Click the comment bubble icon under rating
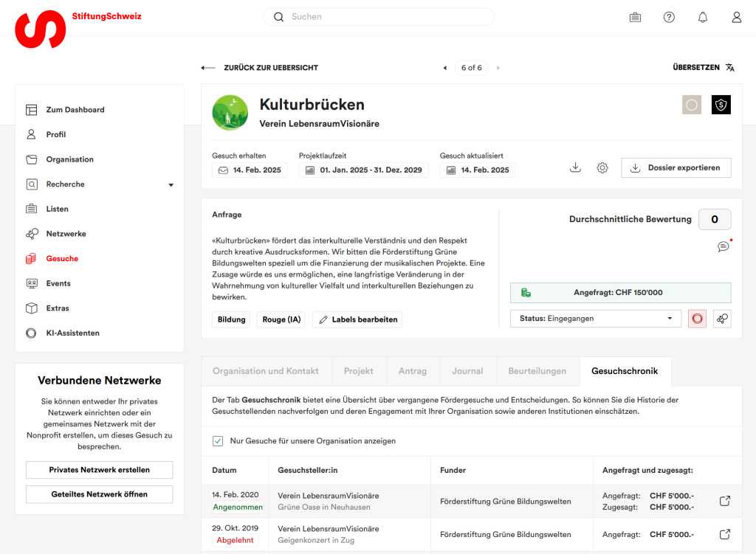This screenshot has height=554, width=756. click(723, 246)
